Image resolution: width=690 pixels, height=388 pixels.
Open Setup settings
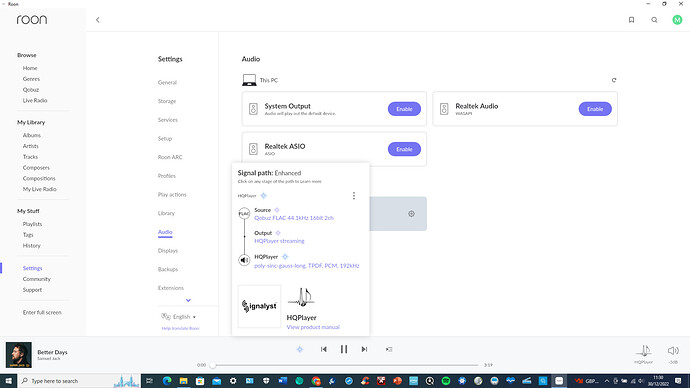tap(165, 139)
